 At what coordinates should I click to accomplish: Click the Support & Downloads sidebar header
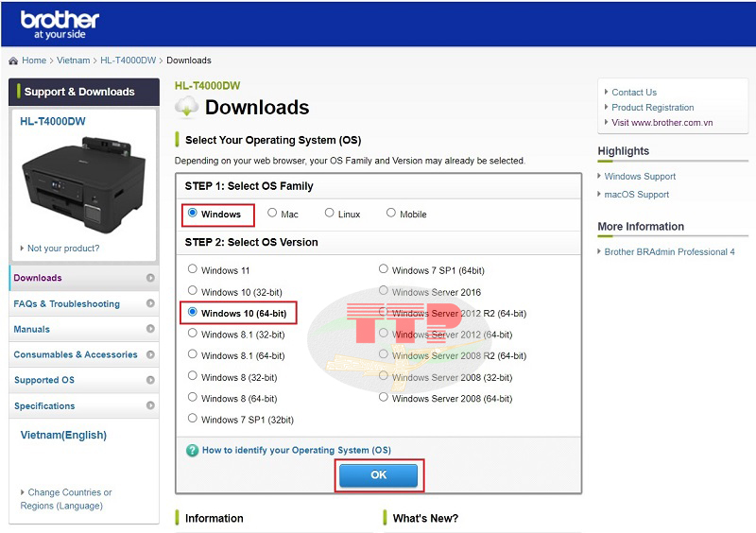coord(84,92)
